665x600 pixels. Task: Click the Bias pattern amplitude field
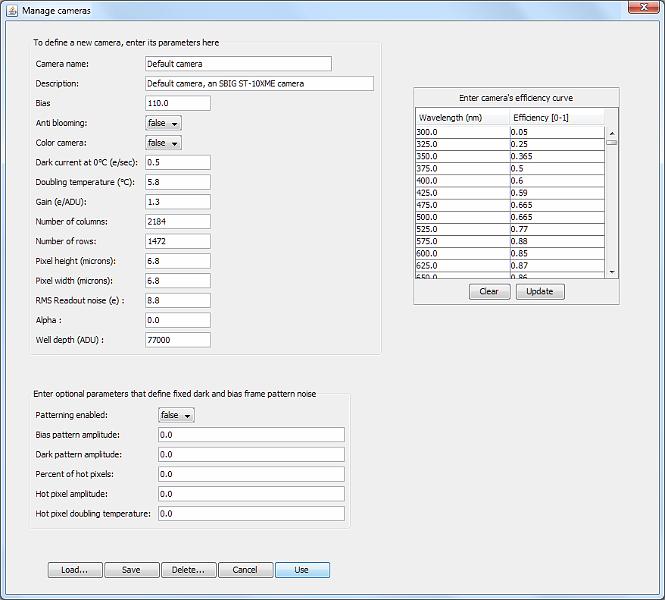(251, 435)
